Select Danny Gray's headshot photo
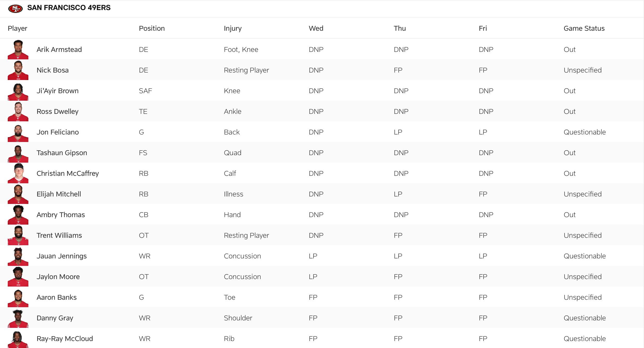 (x=18, y=318)
